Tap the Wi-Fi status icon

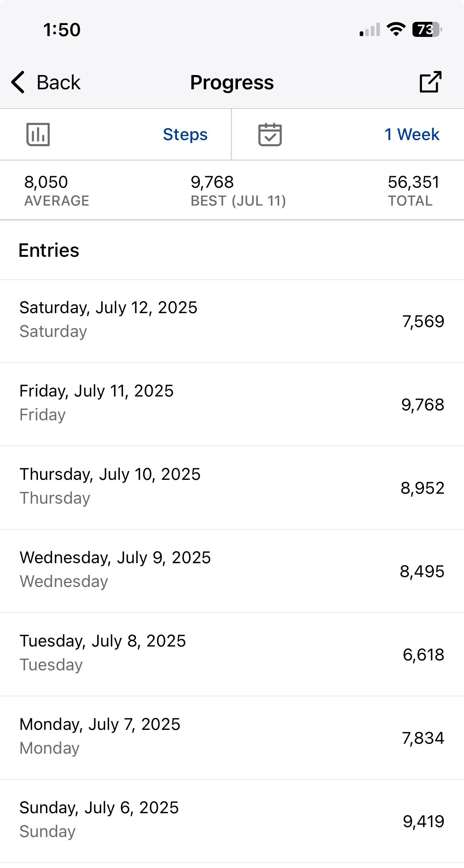click(x=396, y=29)
